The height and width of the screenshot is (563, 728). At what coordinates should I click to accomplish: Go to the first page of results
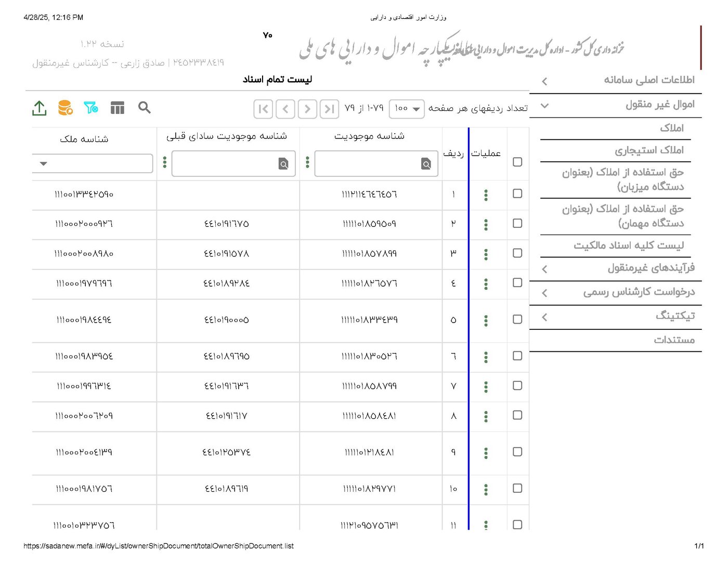click(x=329, y=109)
